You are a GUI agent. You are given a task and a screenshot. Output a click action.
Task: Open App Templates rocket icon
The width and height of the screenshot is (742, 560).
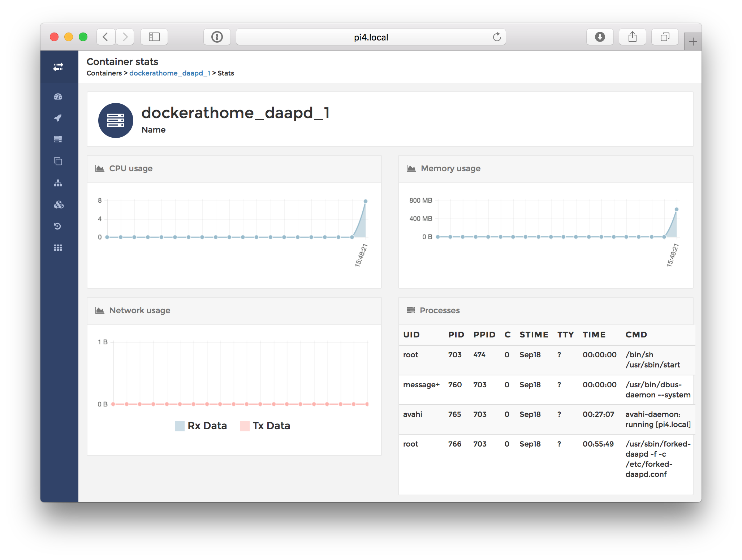58,118
